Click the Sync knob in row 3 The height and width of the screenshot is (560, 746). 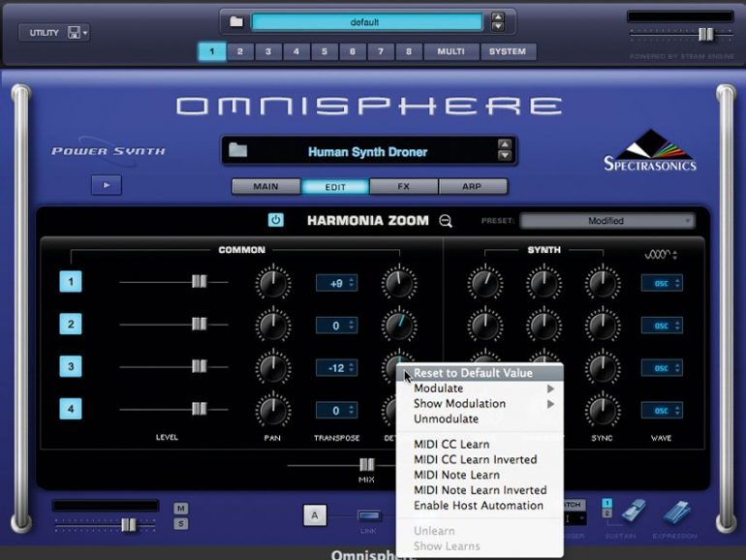(x=603, y=368)
